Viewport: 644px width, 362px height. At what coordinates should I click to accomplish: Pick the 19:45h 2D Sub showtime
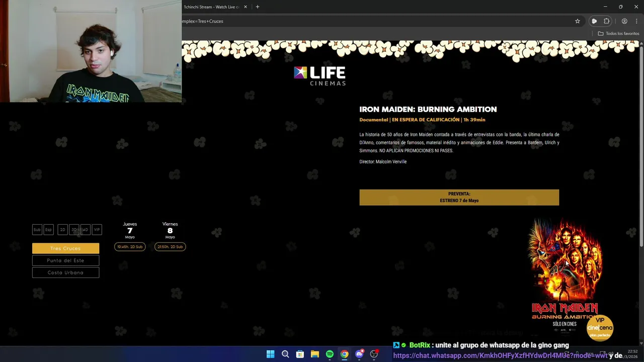[x=130, y=247]
